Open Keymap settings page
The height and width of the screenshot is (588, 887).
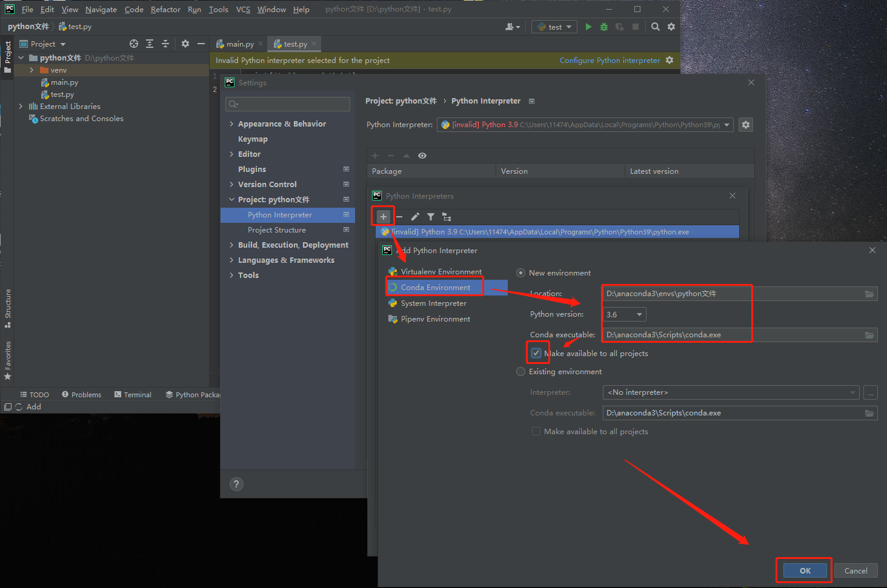(253, 139)
